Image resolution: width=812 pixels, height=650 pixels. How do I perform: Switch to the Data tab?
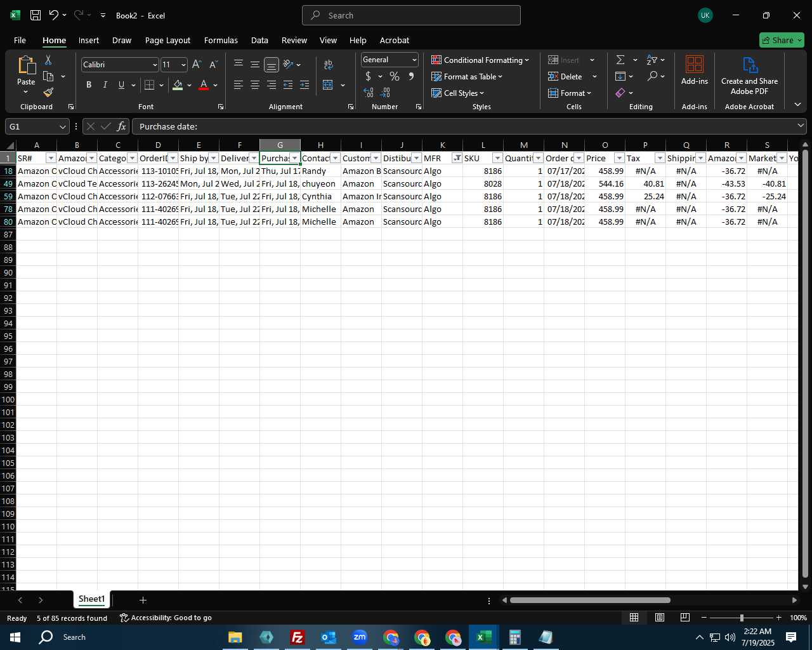tap(259, 40)
